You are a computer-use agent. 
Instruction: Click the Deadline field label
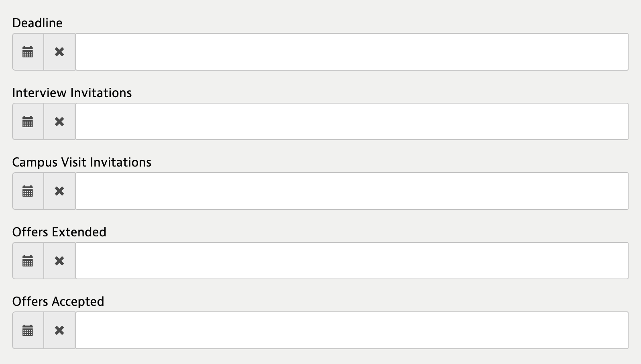click(37, 23)
